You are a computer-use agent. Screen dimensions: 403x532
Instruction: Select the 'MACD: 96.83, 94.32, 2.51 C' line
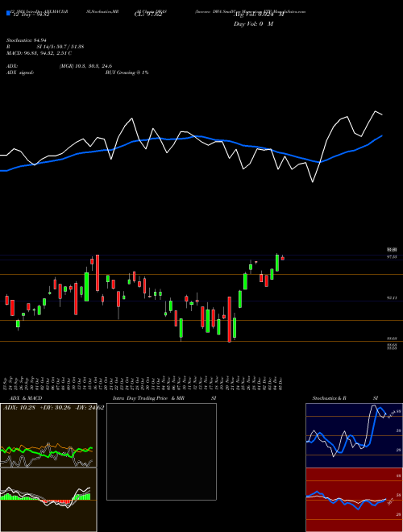coord(39,53)
